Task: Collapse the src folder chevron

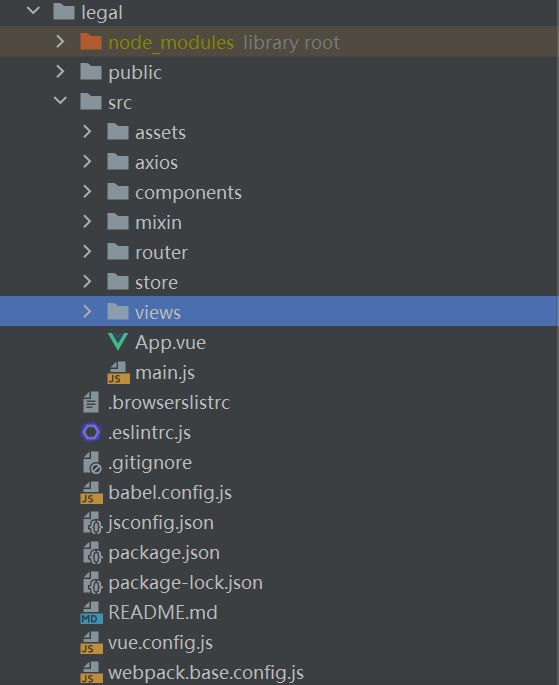Action: (x=60, y=101)
